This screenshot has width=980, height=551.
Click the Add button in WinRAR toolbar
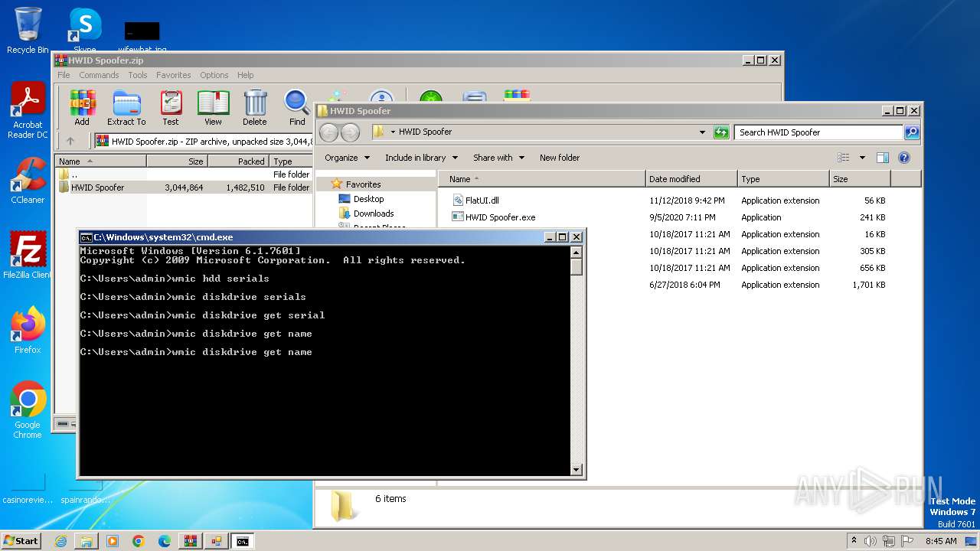pyautogui.click(x=82, y=108)
